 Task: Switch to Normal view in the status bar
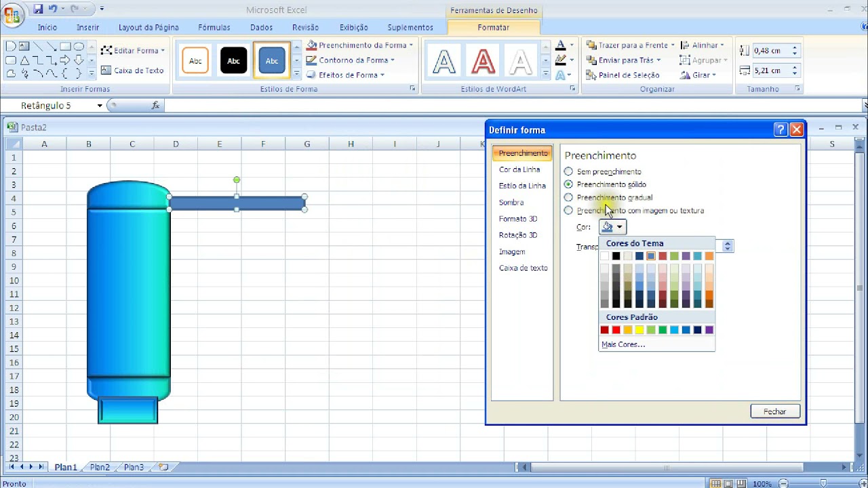pos(715,483)
